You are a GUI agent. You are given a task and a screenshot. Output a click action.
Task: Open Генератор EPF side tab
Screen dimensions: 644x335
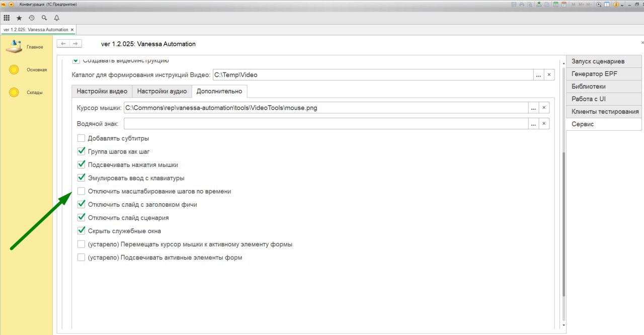pos(604,74)
